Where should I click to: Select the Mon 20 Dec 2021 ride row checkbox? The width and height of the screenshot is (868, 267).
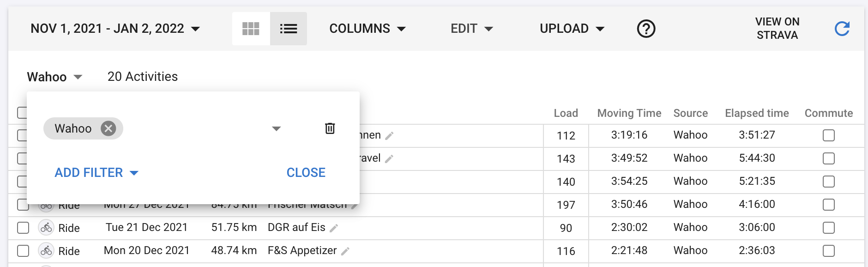click(23, 251)
